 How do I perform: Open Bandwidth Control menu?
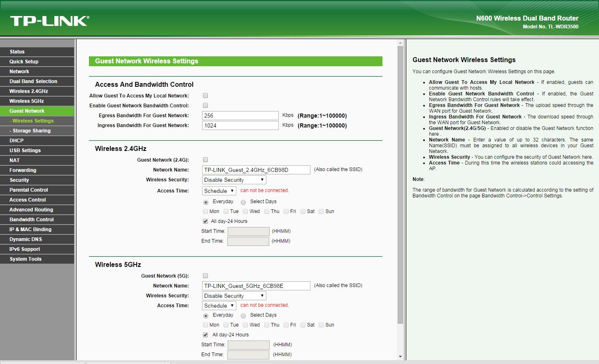tap(37, 220)
